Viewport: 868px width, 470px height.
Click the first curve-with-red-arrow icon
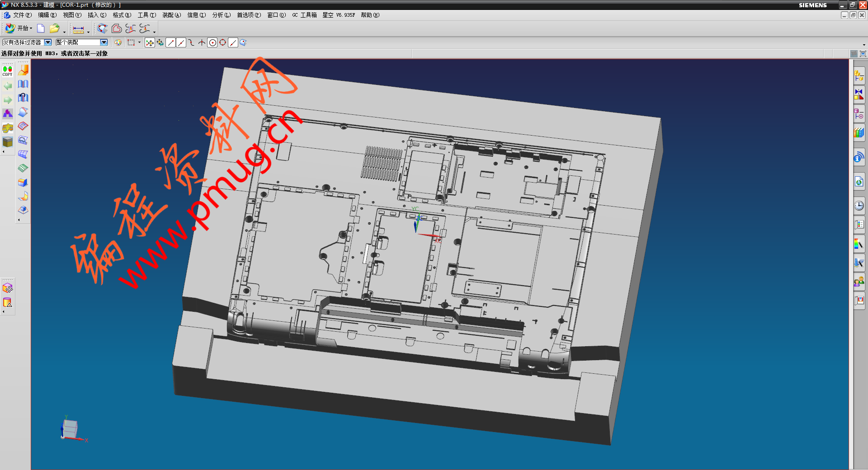[x=130, y=28]
